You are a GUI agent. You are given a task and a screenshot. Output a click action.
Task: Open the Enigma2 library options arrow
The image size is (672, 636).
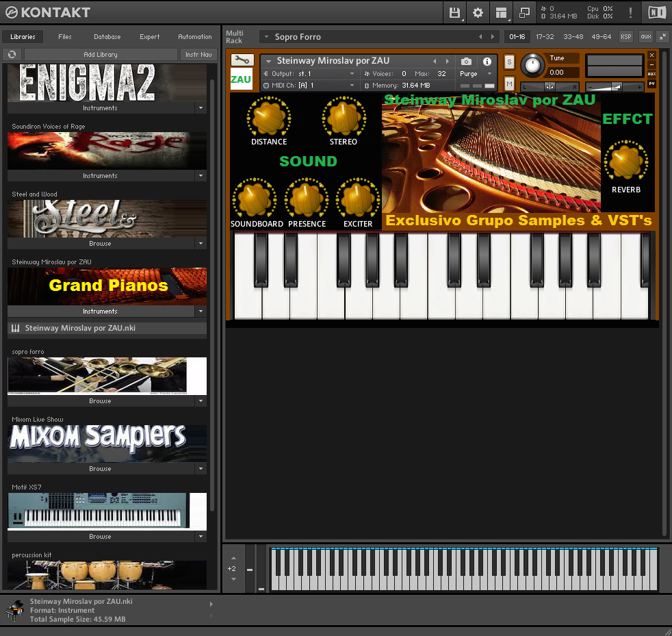tap(201, 108)
